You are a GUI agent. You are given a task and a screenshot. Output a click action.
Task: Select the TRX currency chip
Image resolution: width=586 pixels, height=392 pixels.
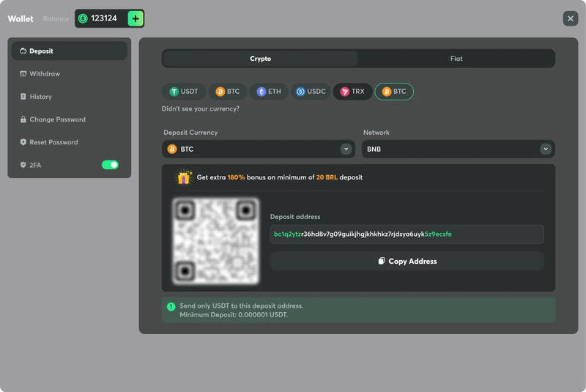click(352, 92)
